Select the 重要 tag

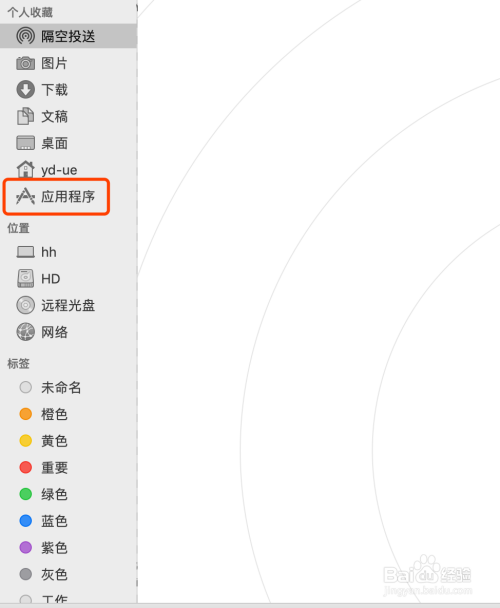pos(54,468)
